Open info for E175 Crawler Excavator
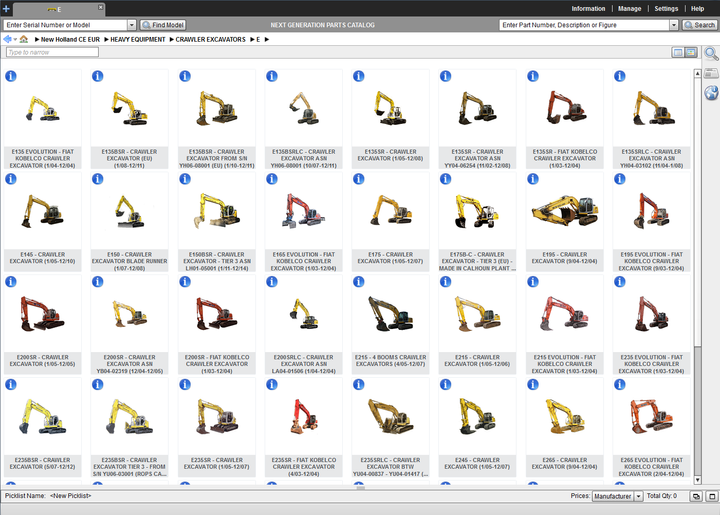The width and height of the screenshot is (720, 515). point(359,179)
